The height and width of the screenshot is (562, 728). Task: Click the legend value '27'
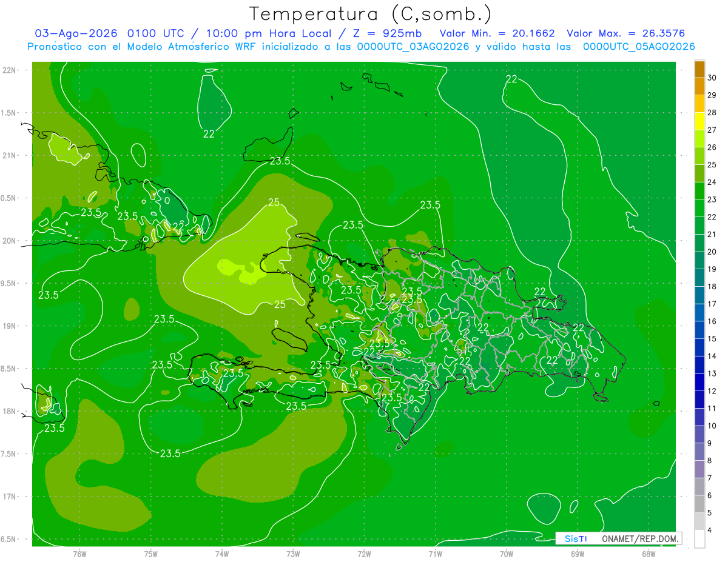(712, 130)
